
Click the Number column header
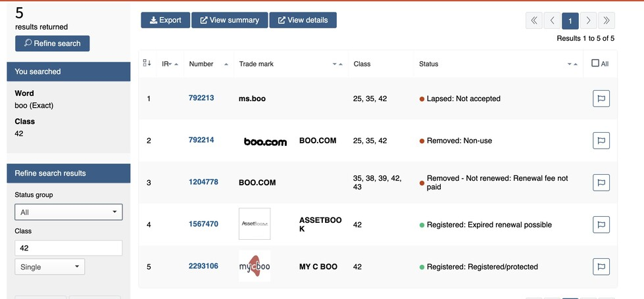pyautogui.click(x=201, y=64)
